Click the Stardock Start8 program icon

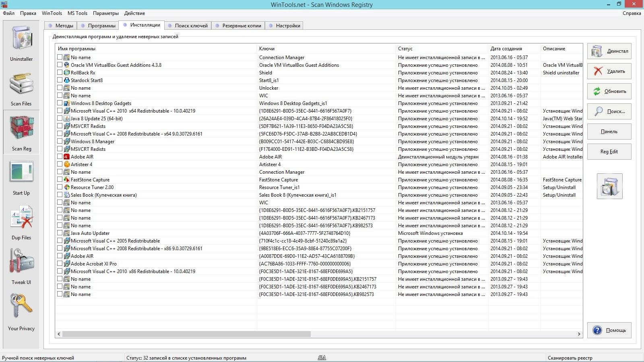pyautogui.click(x=67, y=80)
